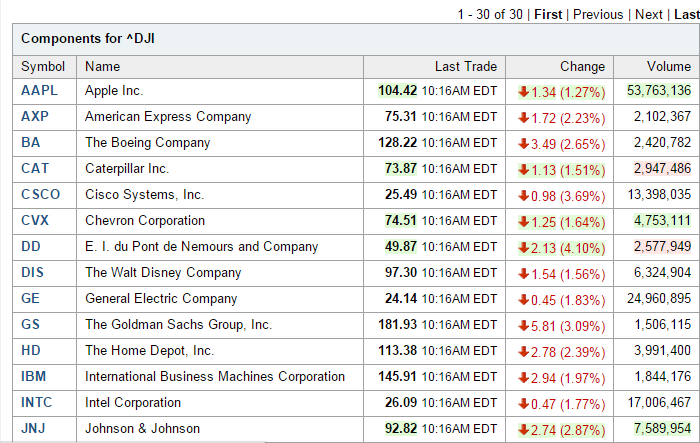Click the 1 - 30 of 30 counter
The image size is (700, 443).
pyautogui.click(x=490, y=14)
